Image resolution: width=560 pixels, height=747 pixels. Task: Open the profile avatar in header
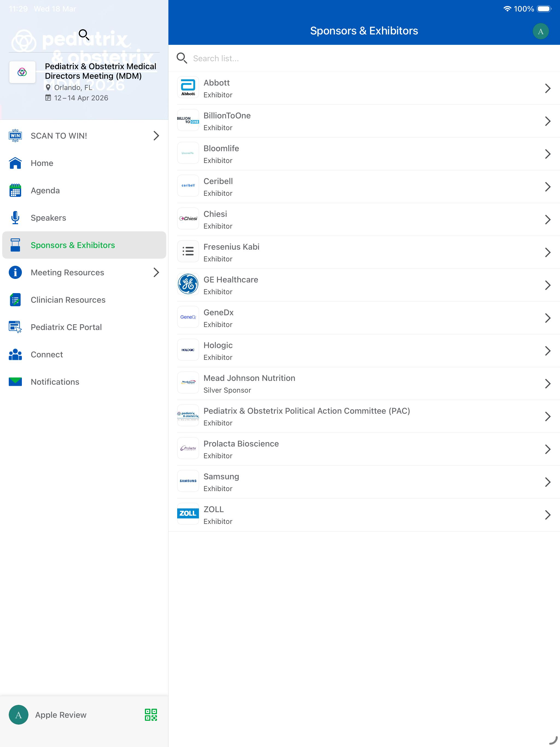point(540,31)
